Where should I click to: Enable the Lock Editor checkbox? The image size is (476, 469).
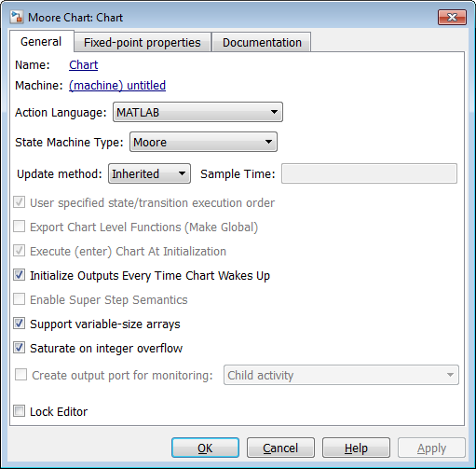[19, 411]
